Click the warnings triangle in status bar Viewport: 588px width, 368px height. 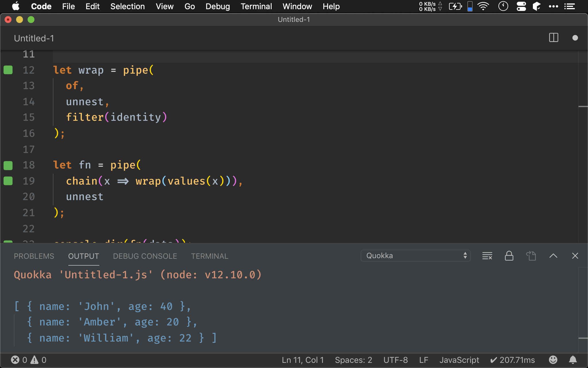tap(34, 360)
